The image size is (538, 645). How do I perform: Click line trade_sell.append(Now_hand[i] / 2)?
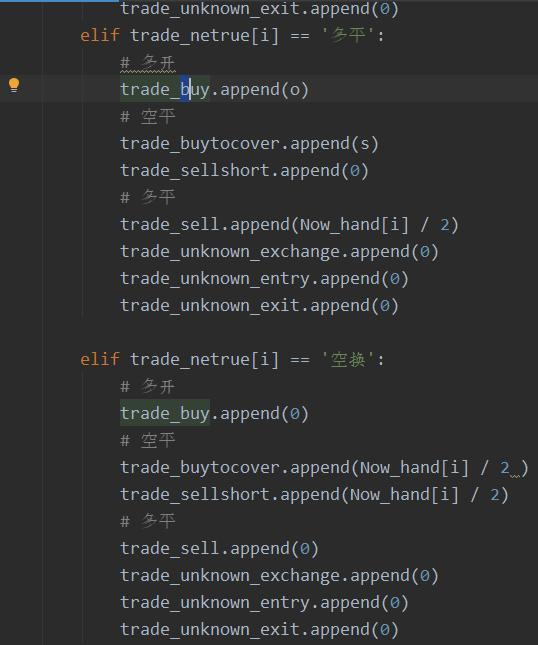[x=289, y=225]
